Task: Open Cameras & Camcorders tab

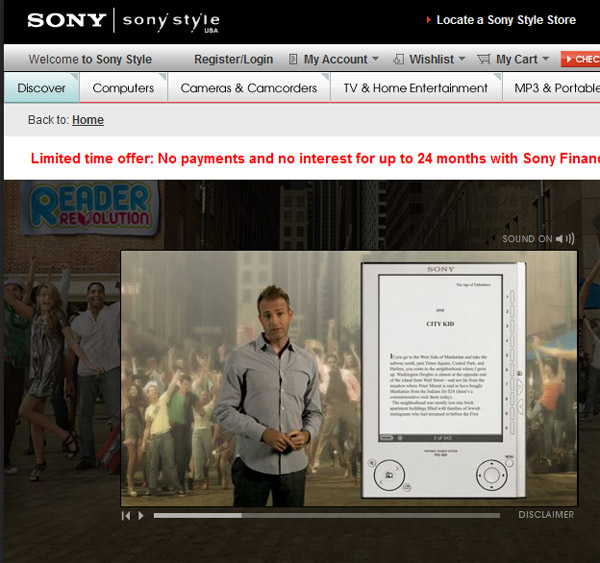Action: (249, 88)
